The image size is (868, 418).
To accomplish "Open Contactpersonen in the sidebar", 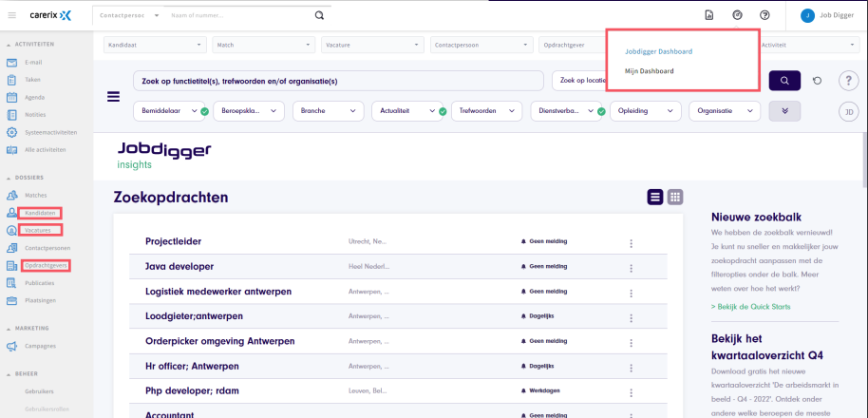I will (x=47, y=248).
